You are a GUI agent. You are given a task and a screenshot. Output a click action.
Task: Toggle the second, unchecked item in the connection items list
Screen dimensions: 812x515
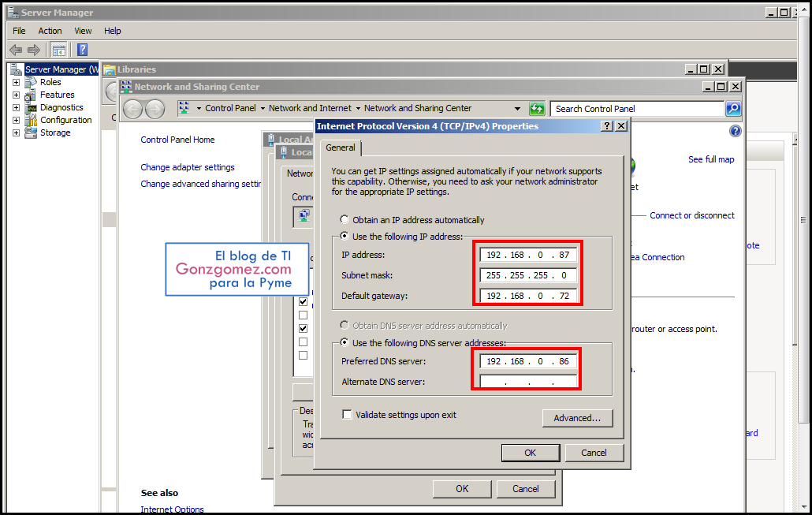click(x=304, y=315)
